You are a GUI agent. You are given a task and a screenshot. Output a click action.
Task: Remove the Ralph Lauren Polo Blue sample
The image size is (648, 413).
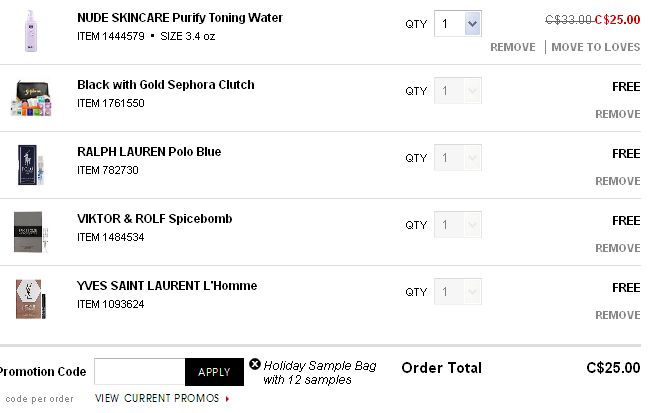pos(618,181)
